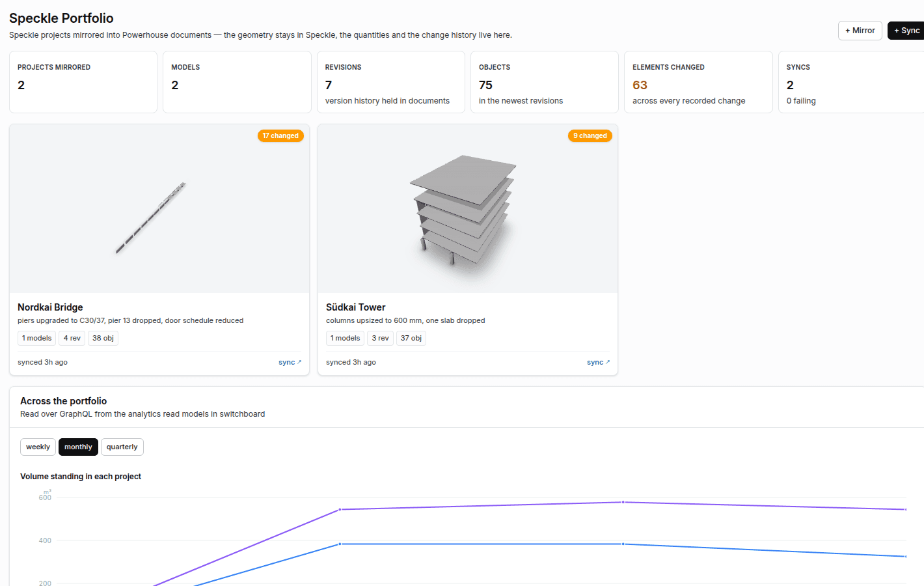Screen dimensions: 924x586
Task: Click the Südkai Tower description about columns
Action: point(405,320)
